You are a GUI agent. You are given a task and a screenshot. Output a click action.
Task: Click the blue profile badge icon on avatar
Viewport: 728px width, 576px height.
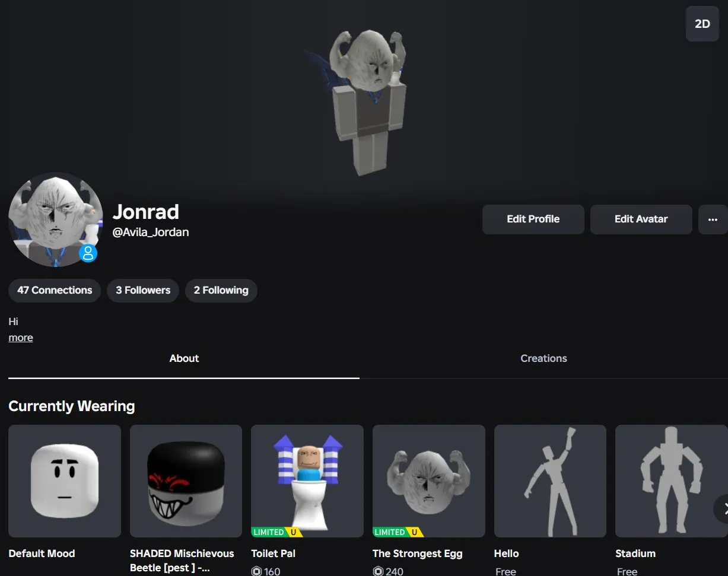point(88,253)
